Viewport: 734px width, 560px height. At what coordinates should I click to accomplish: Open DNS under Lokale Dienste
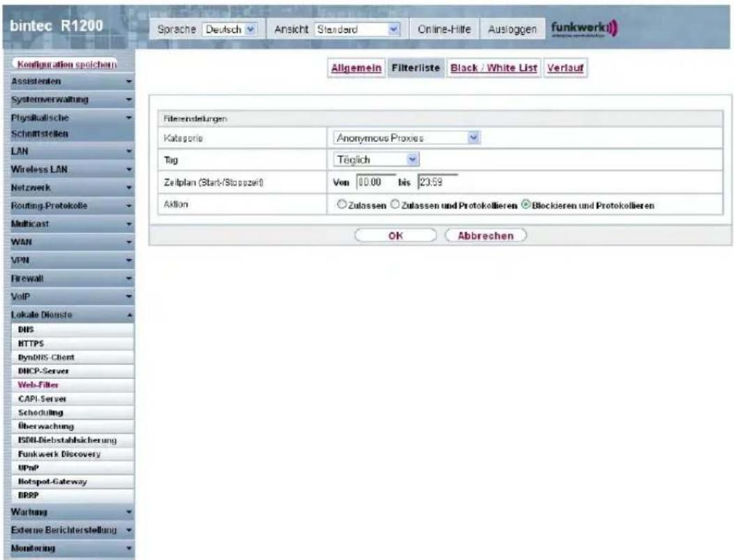tap(72, 330)
